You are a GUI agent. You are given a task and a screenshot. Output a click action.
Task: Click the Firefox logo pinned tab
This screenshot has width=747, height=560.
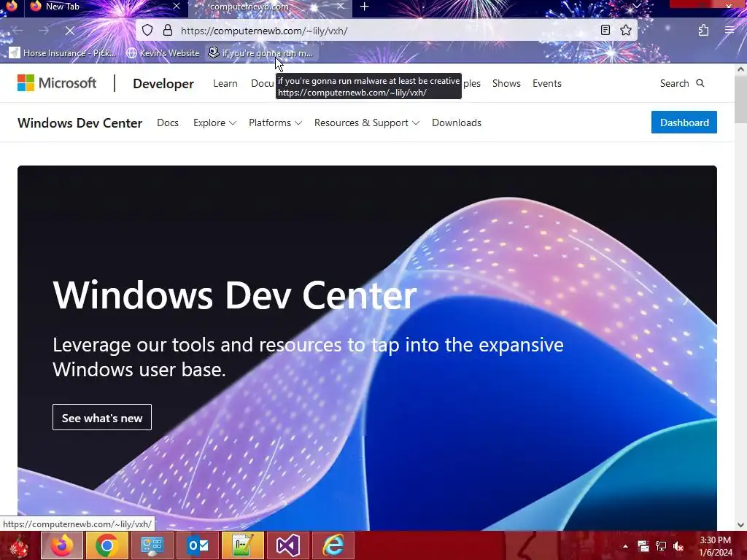coord(12,6)
